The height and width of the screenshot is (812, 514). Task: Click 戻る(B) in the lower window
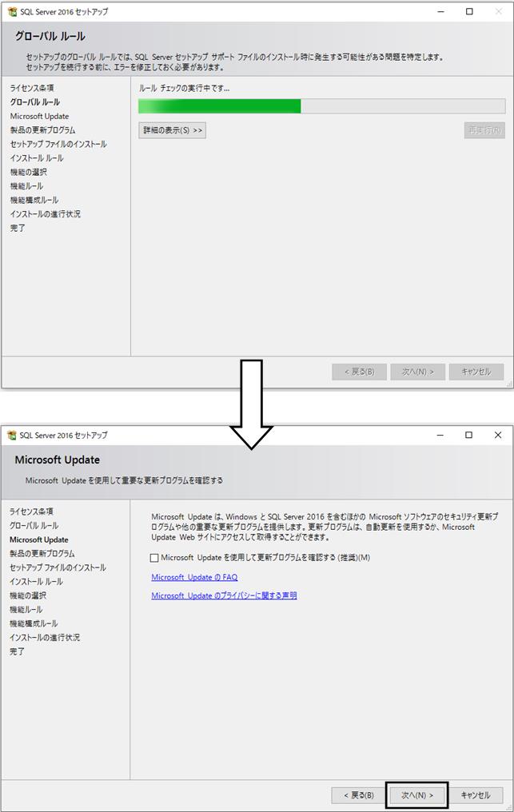(359, 795)
